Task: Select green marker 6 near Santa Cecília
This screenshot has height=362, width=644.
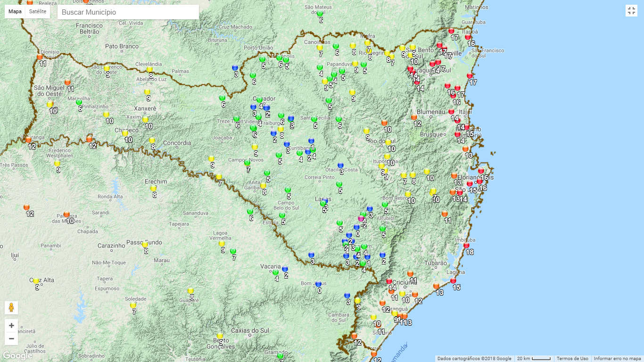Action: pyautogui.click(x=339, y=119)
